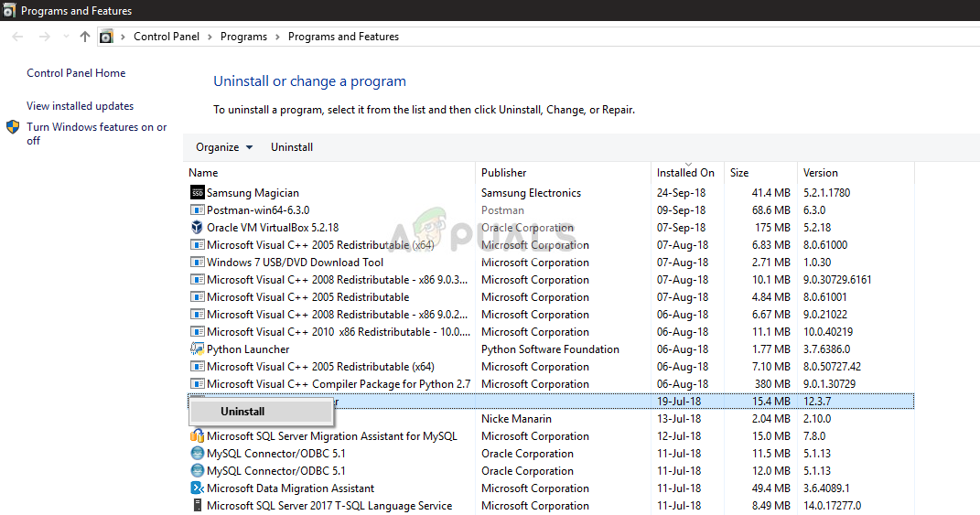Image resolution: width=980 pixels, height=515 pixels.
Task: Click the Control Panel icon in the address bar
Action: [107, 37]
